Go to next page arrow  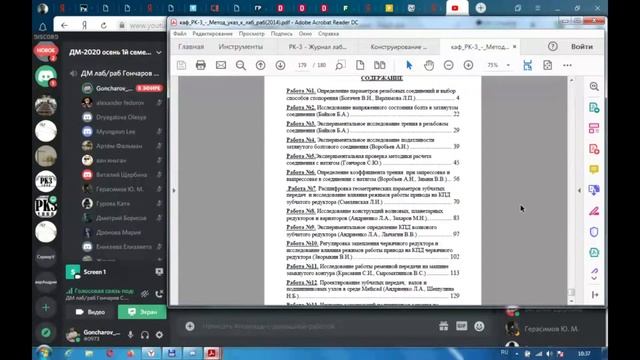[x=280, y=65]
